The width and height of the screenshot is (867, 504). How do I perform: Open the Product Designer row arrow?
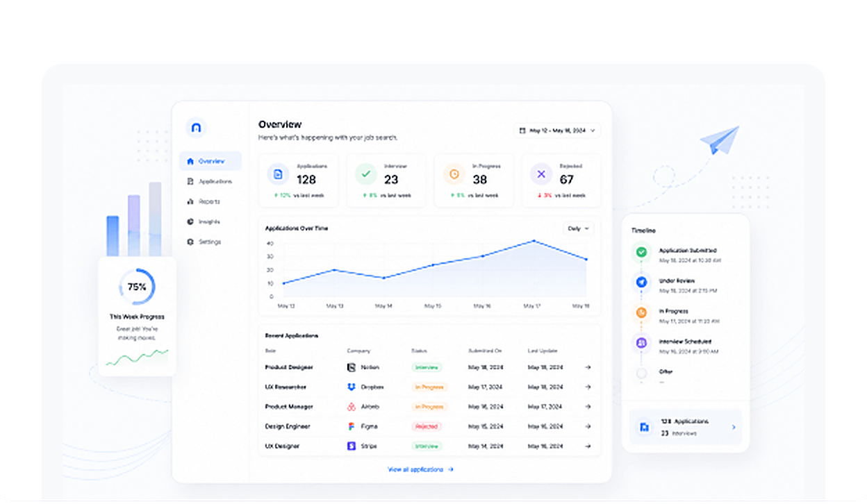coord(588,367)
